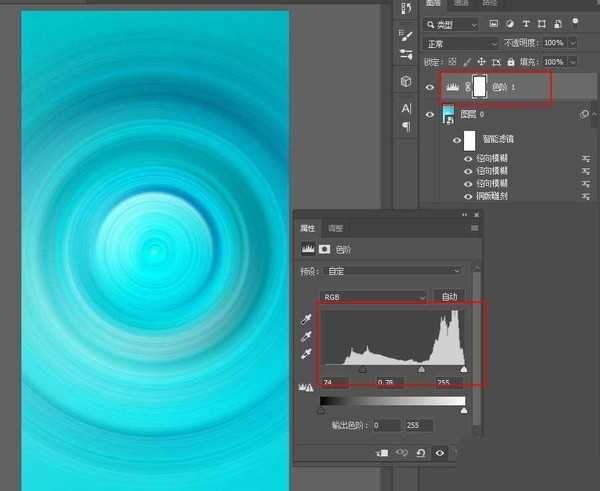The height and width of the screenshot is (491, 600).
Task: Open the 3D panel cube icon
Action: click(x=406, y=81)
